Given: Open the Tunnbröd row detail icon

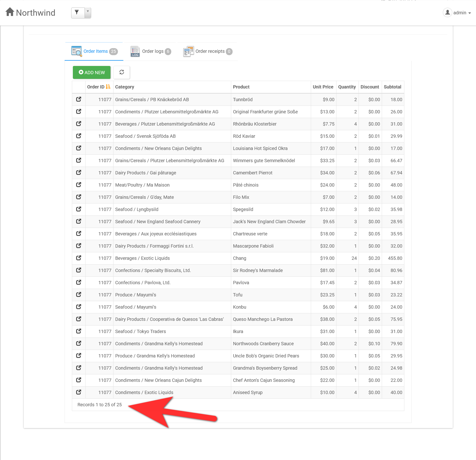Looking at the screenshot, I should (x=78, y=99).
